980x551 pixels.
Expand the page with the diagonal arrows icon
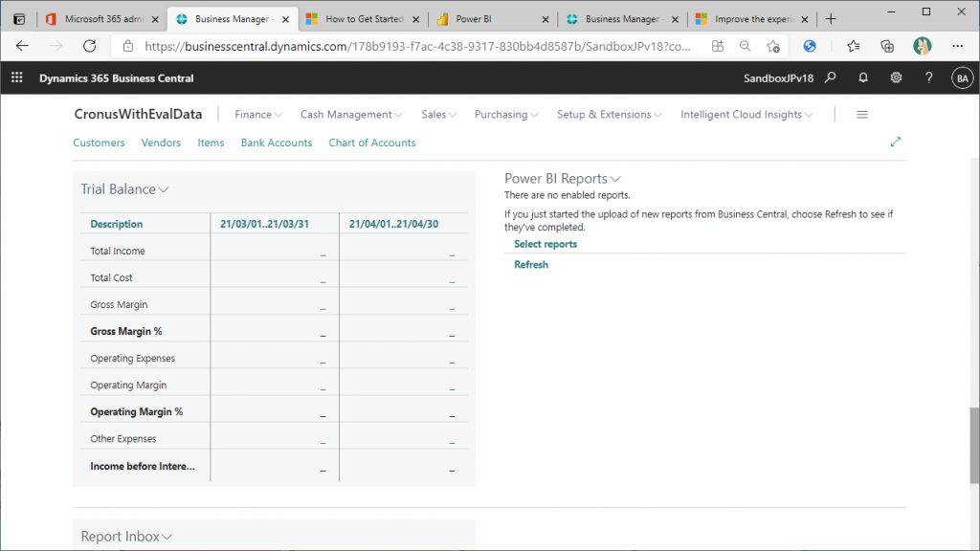point(896,142)
